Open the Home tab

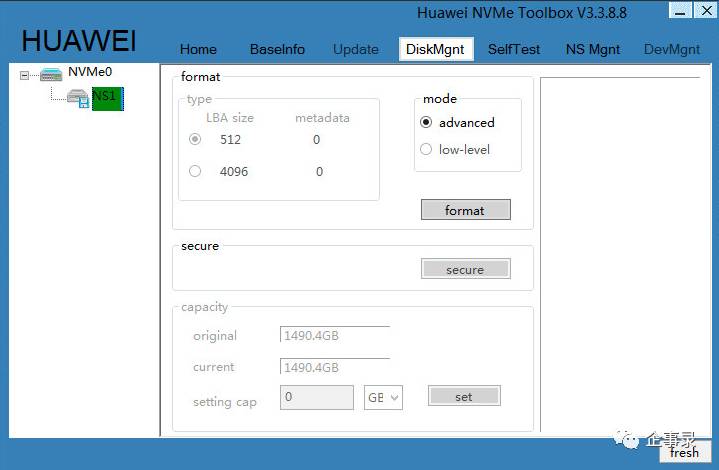pos(198,49)
